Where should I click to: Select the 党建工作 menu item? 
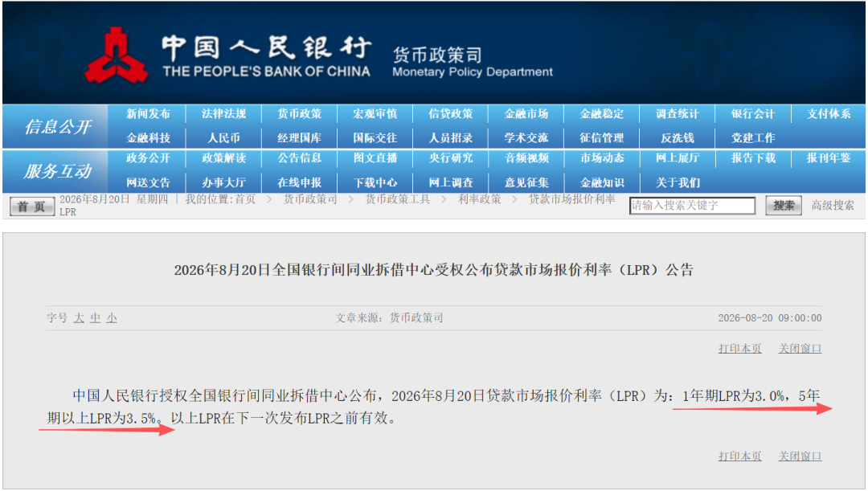pos(753,138)
